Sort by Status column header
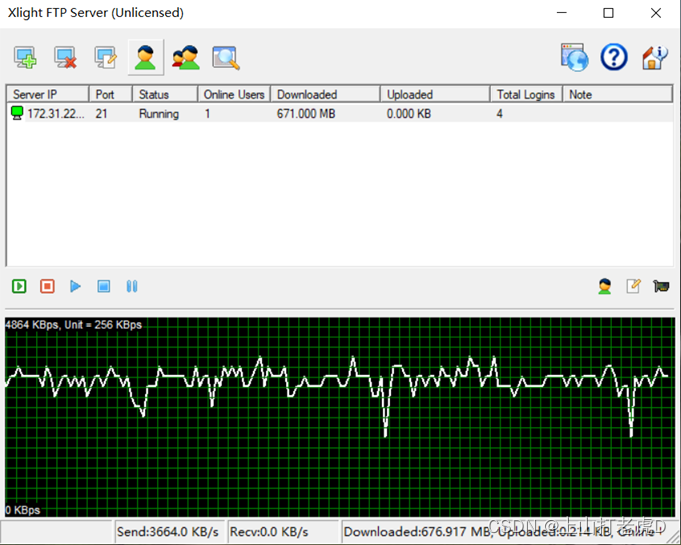This screenshot has width=681, height=545. pos(165,94)
